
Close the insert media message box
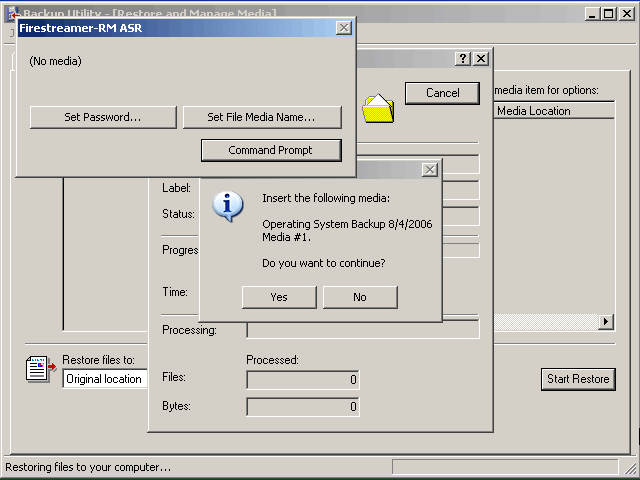tap(430, 169)
